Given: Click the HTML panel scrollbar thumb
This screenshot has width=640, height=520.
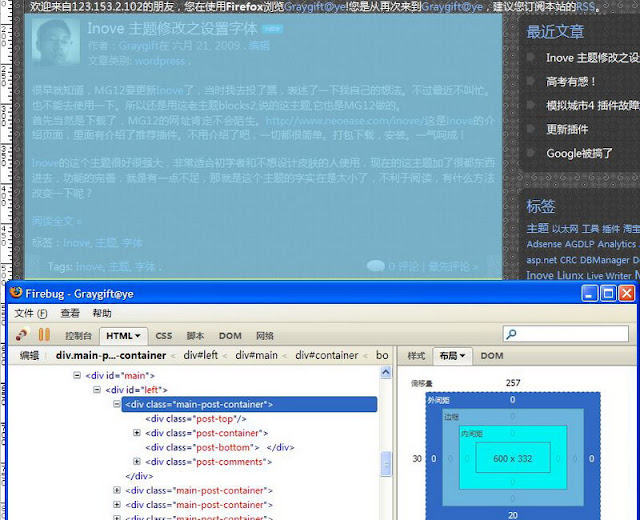Looking at the screenshot, I should tap(386, 464).
